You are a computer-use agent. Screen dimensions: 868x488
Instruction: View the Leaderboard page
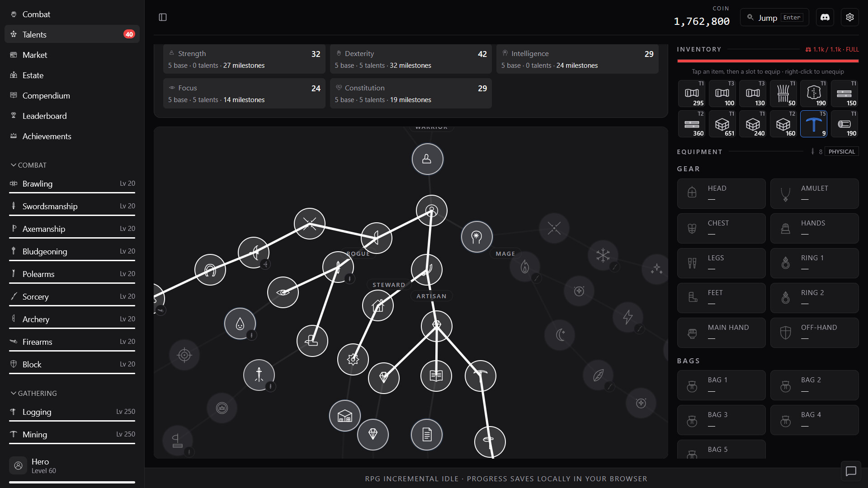click(72, 116)
